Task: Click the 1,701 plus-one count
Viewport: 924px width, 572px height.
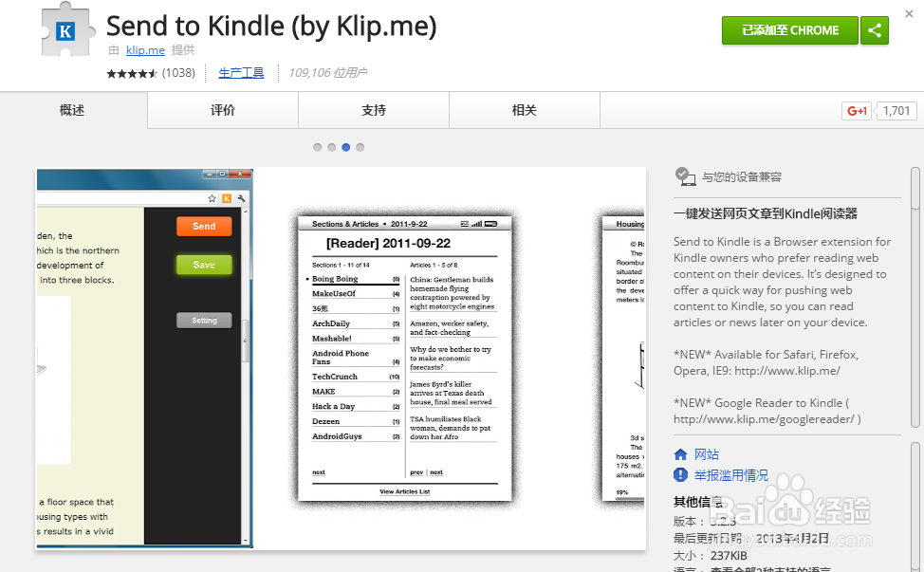Action: (896, 111)
